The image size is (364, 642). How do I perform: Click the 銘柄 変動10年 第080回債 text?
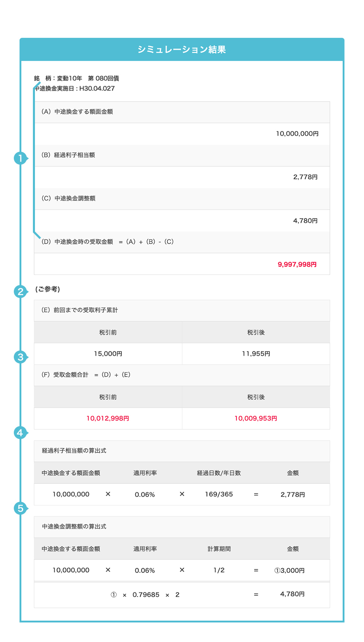click(77, 78)
